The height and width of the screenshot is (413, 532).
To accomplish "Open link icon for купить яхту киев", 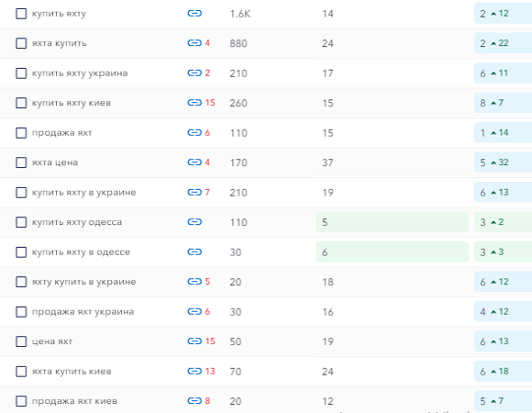I will [x=194, y=103].
